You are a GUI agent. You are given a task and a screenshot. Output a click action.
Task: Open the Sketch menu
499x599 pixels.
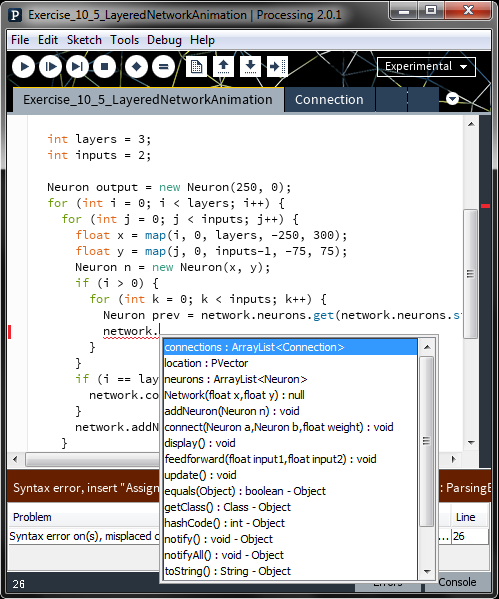(84, 40)
